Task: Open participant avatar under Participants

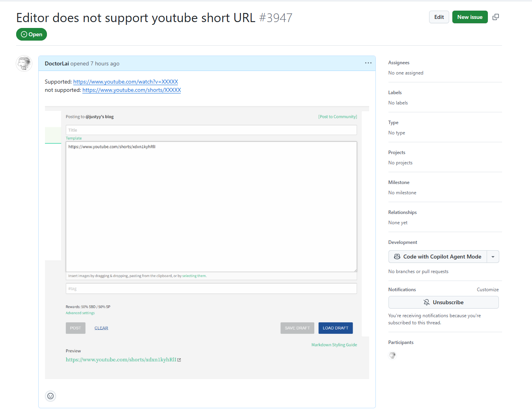Action: point(392,355)
